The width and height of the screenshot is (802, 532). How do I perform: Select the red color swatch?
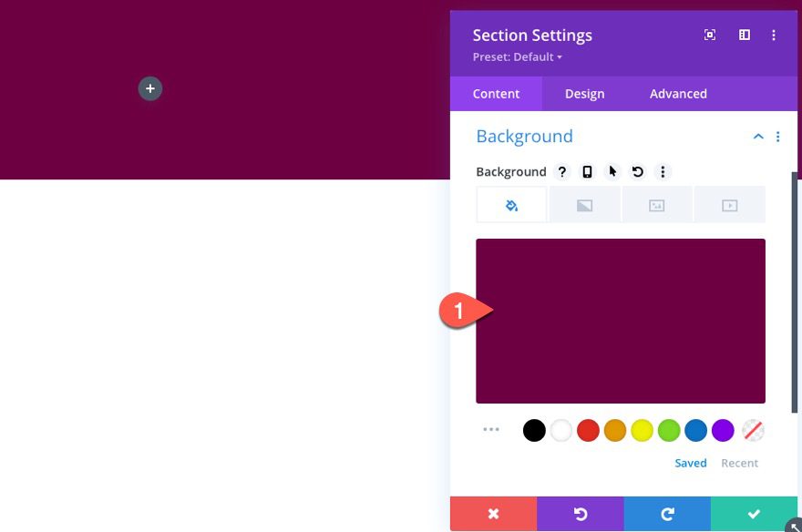coord(588,430)
